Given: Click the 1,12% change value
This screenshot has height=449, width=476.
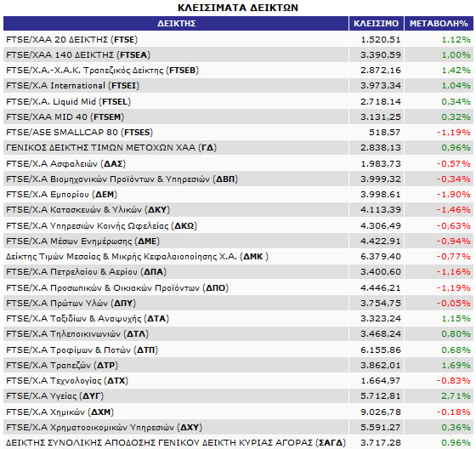Looking at the screenshot, I should pyautogui.click(x=456, y=40).
